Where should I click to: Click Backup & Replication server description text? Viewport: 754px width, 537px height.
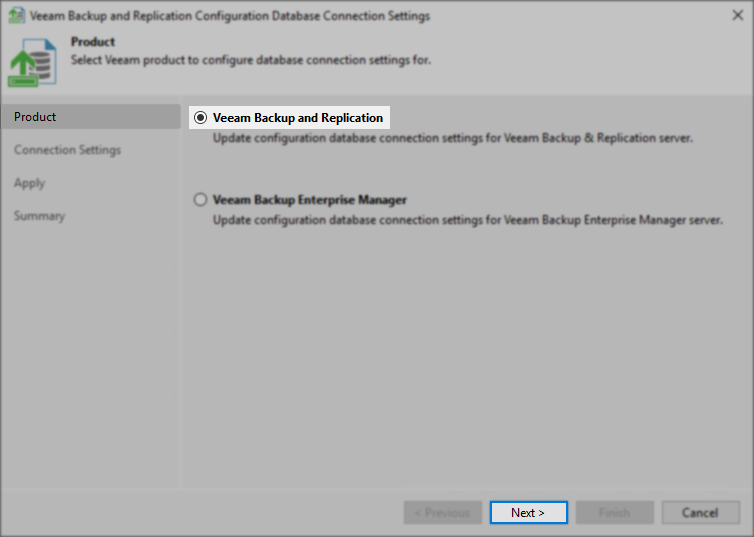pyautogui.click(x=453, y=138)
